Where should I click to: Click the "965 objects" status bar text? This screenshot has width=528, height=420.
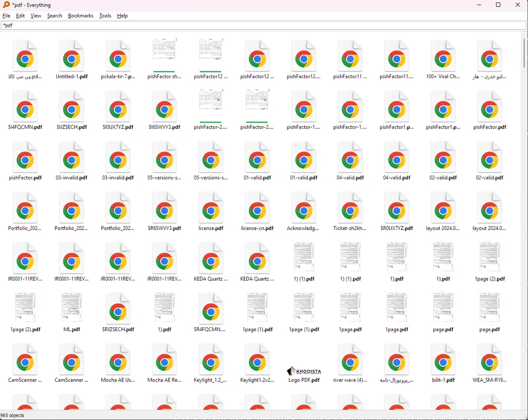click(12, 415)
